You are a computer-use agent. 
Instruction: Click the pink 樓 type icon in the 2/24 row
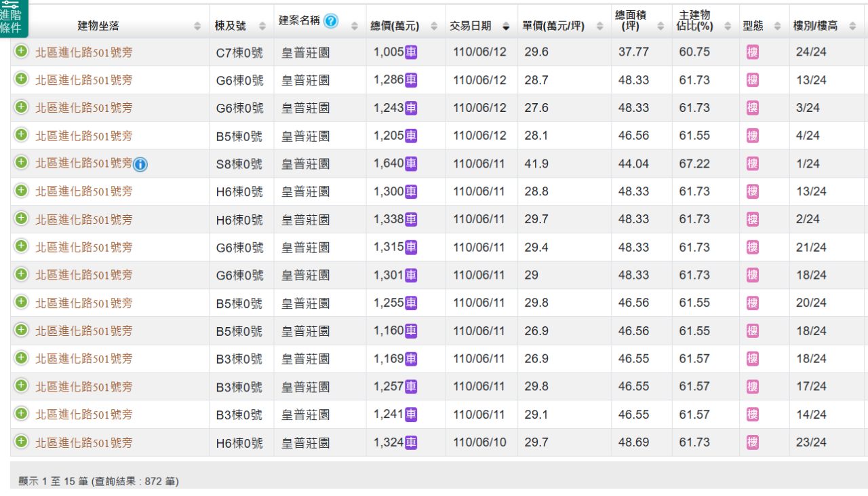pyautogui.click(x=753, y=219)
